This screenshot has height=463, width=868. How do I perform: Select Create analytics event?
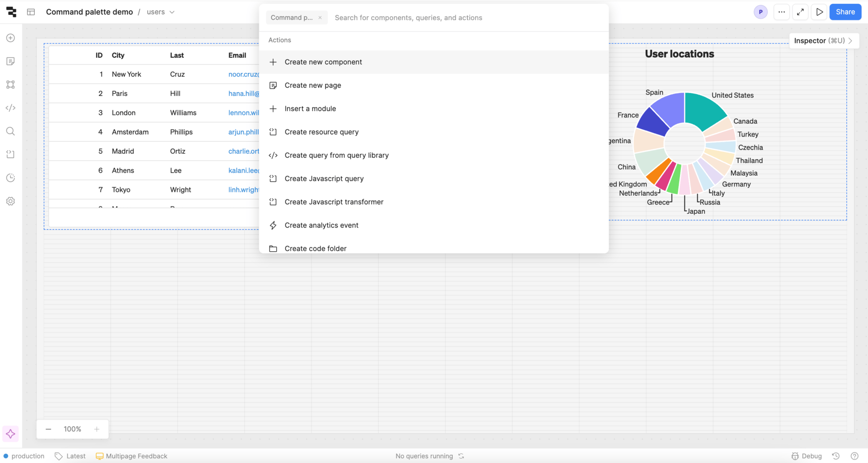(434, 225)
